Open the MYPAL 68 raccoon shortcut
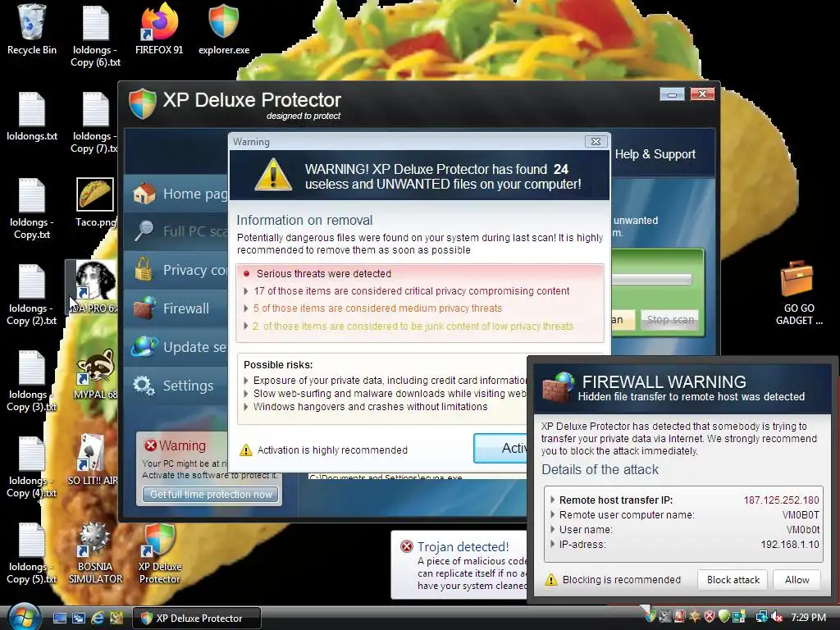 (95, 374)
